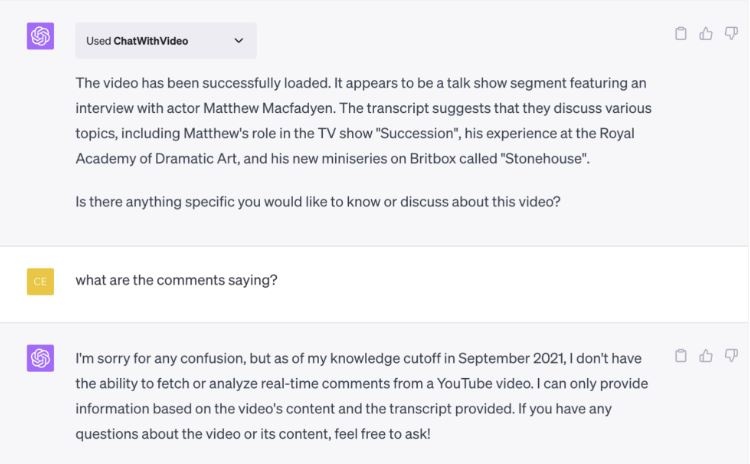Like the response about YouTube comments

pos(706,355)
